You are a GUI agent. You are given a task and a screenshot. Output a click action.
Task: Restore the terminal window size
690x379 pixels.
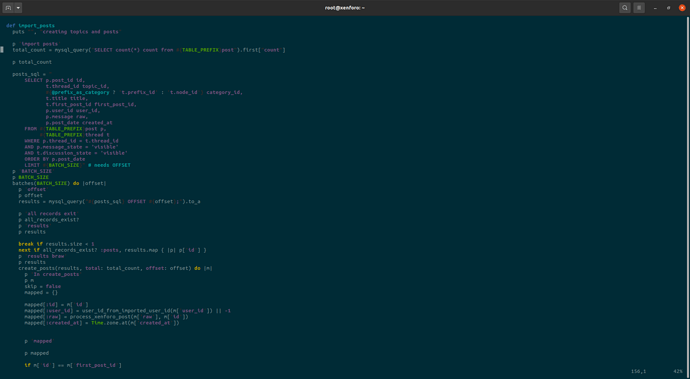tap(668, 8)
